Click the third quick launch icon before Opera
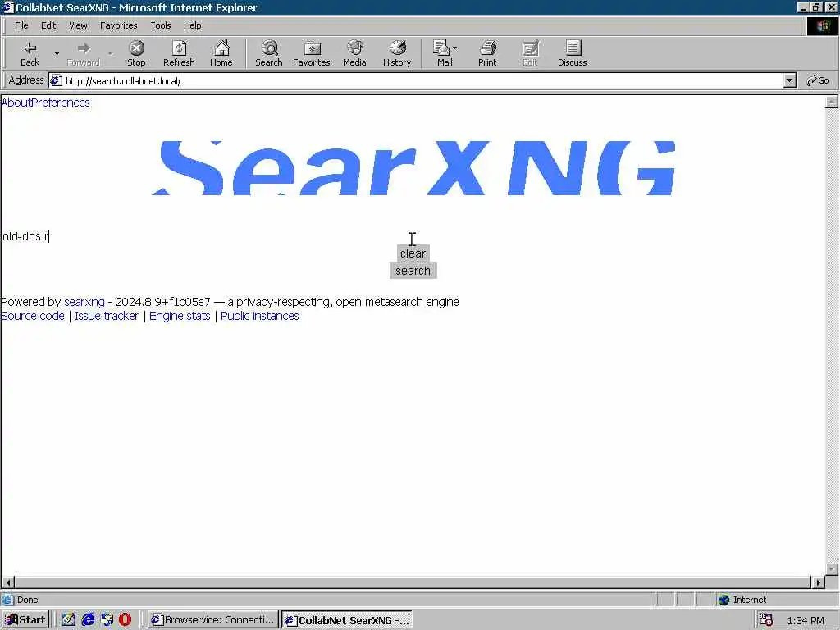Viewport: 840px width, 630px height. click(x=107, y=620)
